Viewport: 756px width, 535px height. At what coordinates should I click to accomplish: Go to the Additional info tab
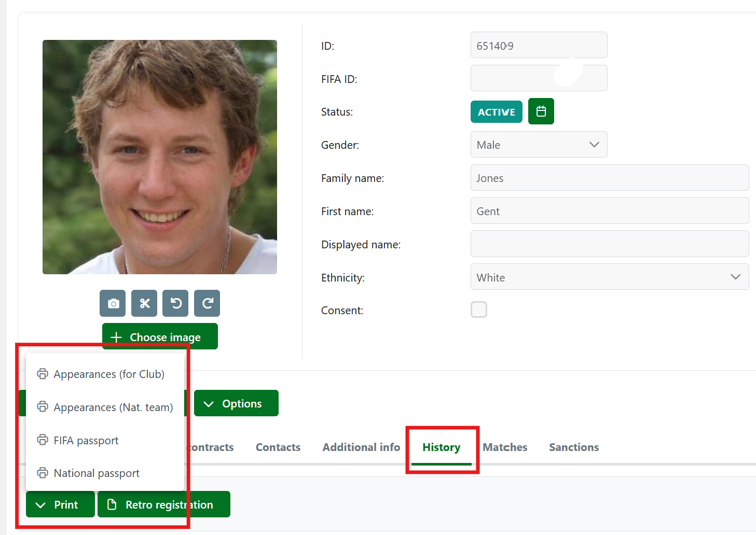click(x=361, y=447)
